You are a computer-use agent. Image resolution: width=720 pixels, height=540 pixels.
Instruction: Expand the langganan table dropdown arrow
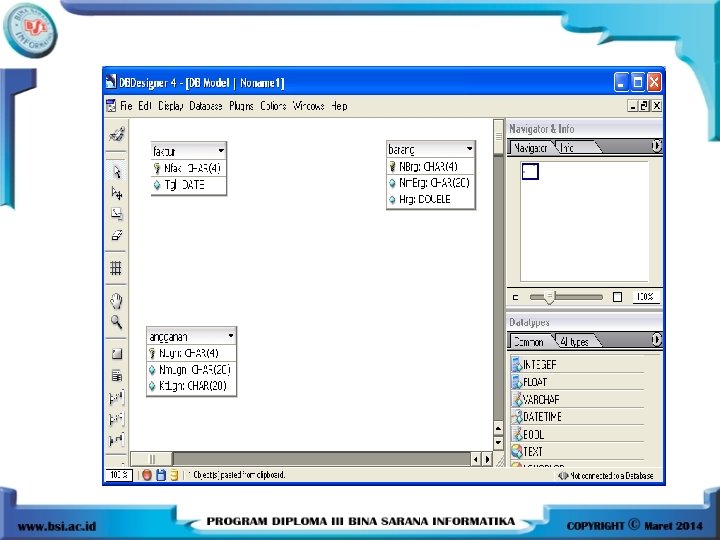pos(231,336)
